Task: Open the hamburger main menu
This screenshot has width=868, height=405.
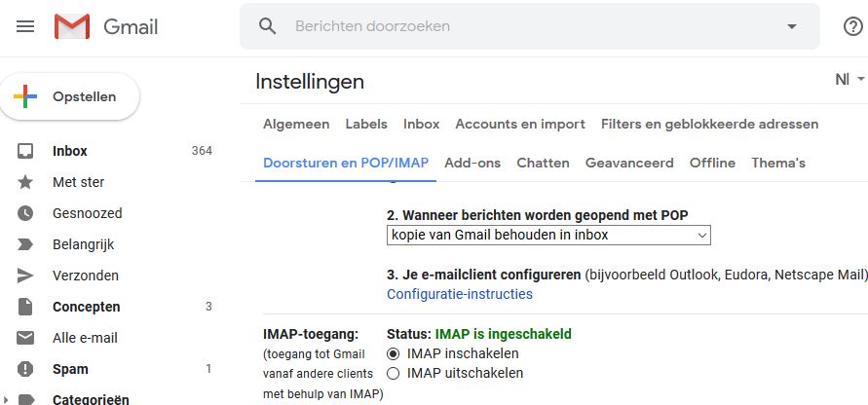Action: click(25, 26)
